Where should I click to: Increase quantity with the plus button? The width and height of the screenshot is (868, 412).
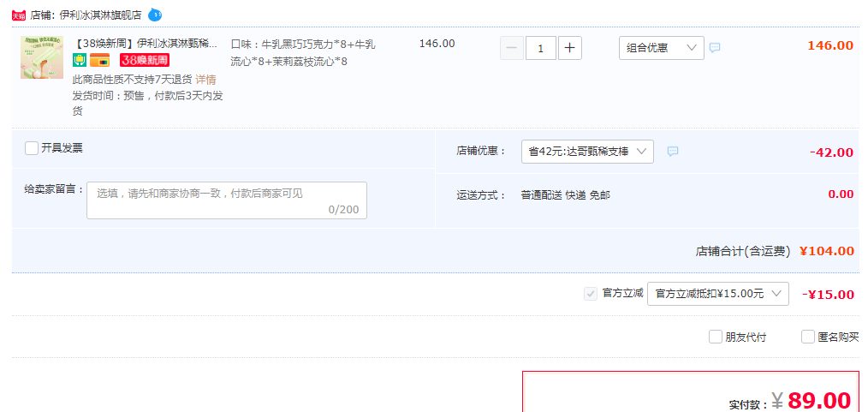point(569,48)
